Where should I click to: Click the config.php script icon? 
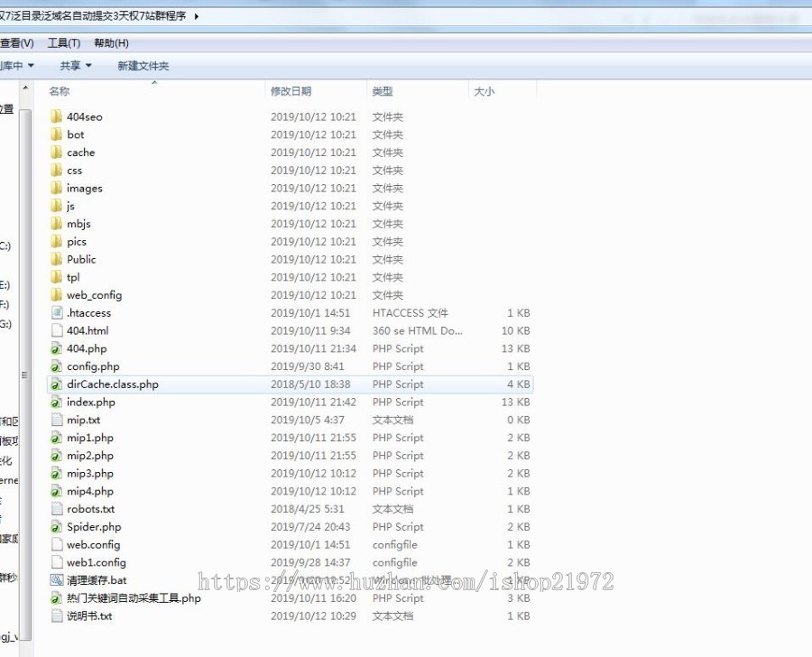click(57, 366)
